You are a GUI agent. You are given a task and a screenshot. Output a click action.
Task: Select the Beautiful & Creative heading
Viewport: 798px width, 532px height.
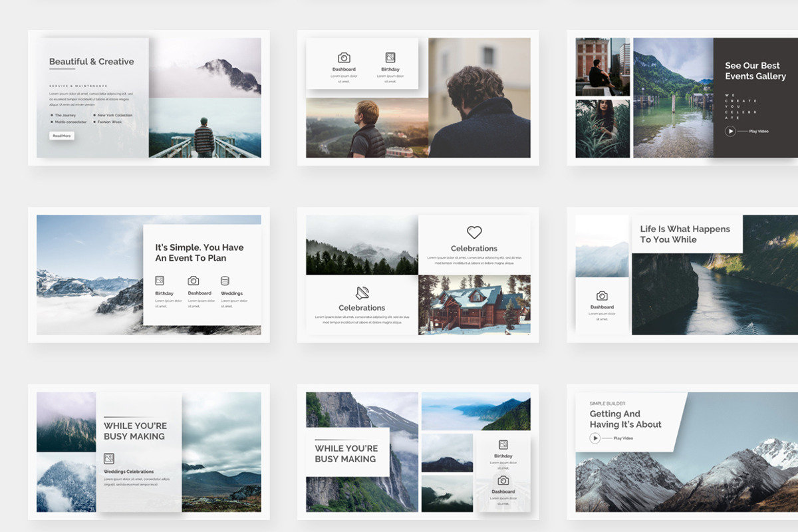92,62
